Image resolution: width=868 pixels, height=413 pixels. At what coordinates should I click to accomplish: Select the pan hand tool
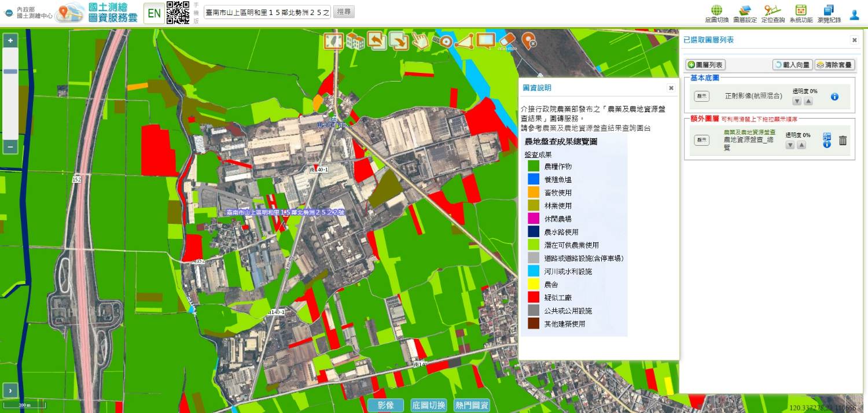tap(419, 41)
